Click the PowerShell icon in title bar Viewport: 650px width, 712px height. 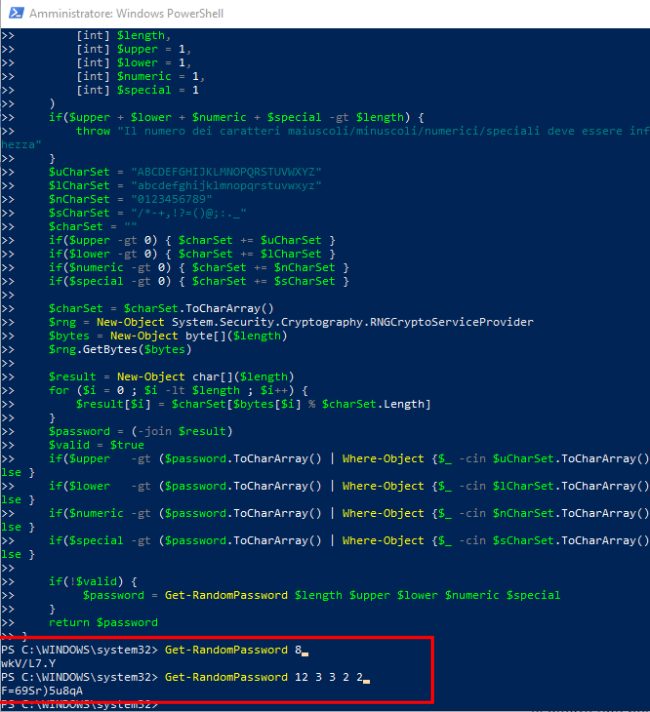point(16,13)
